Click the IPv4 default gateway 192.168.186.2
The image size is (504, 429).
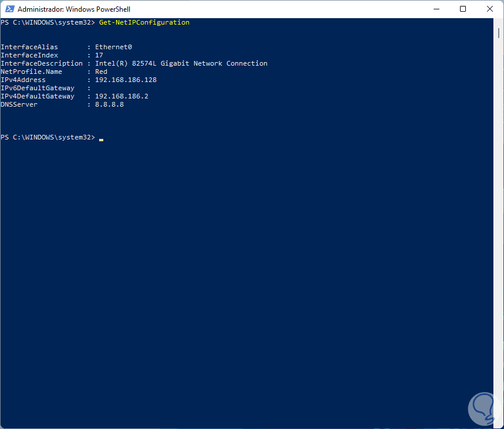tap(121, 96)
